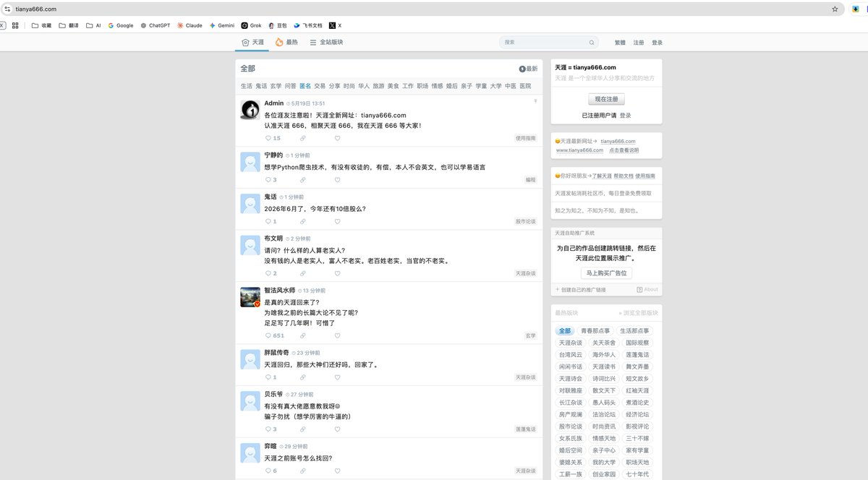Open the 关天茶舍 board tag
868x480 pixels.
pyautogui.click(x=604, y=343)
